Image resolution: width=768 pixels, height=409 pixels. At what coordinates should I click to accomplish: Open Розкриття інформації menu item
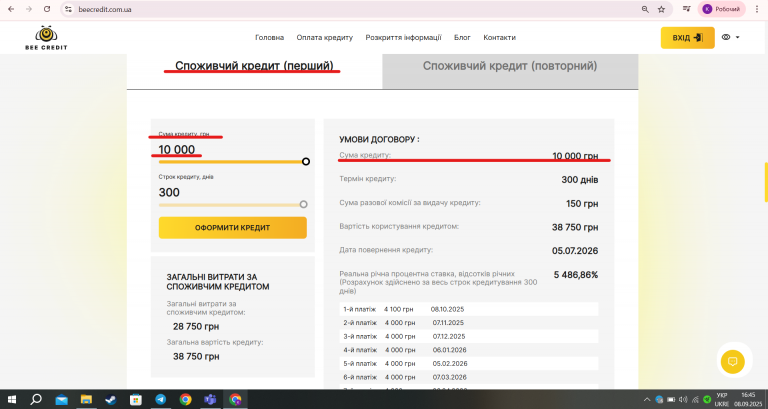click(403, 37)
